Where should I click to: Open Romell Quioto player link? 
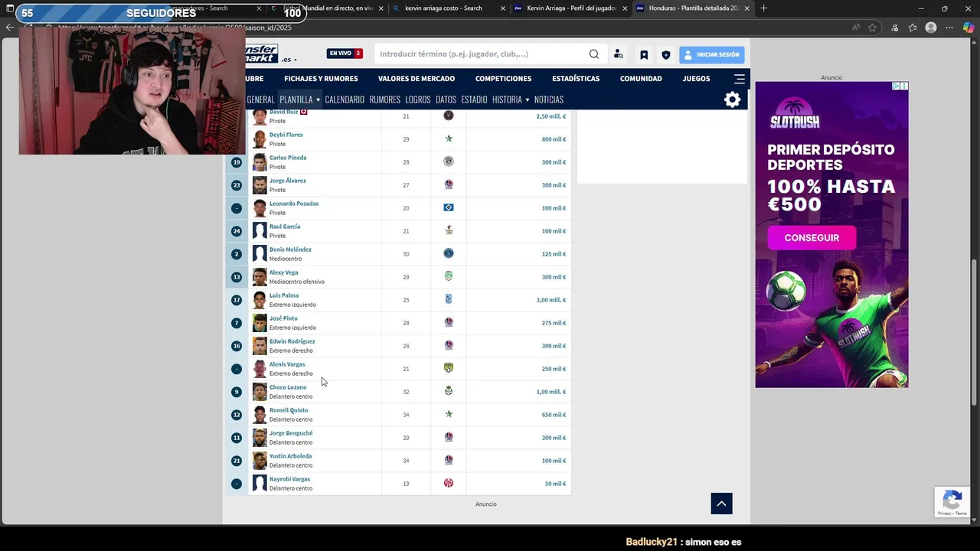point(289,410)
